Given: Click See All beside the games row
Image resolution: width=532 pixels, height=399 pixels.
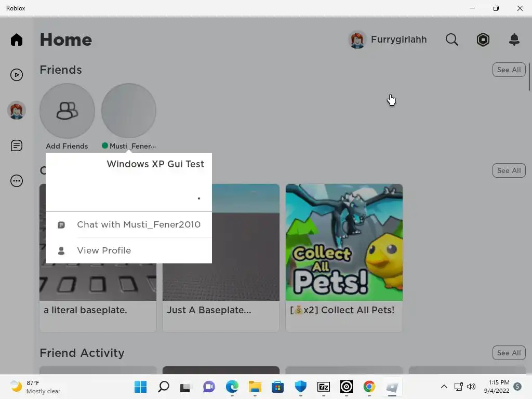Looking at the screenshot, I should [x=509, y=170].
